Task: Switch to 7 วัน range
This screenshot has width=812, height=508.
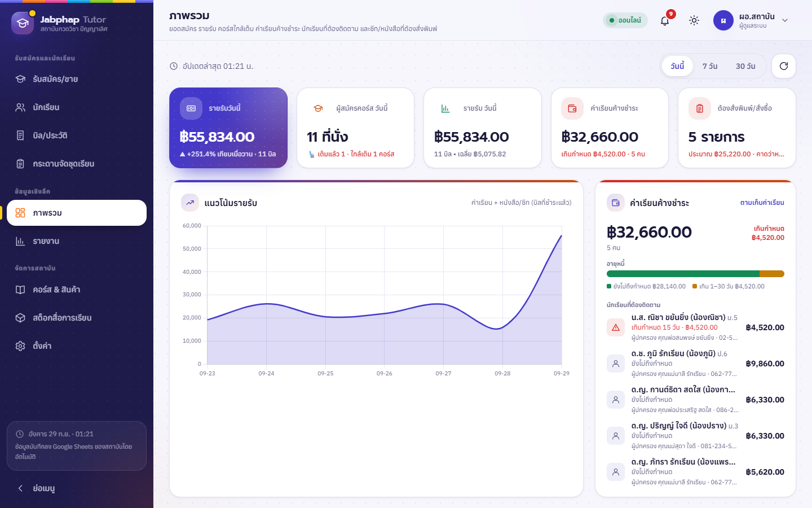Action: coord(710,66)
